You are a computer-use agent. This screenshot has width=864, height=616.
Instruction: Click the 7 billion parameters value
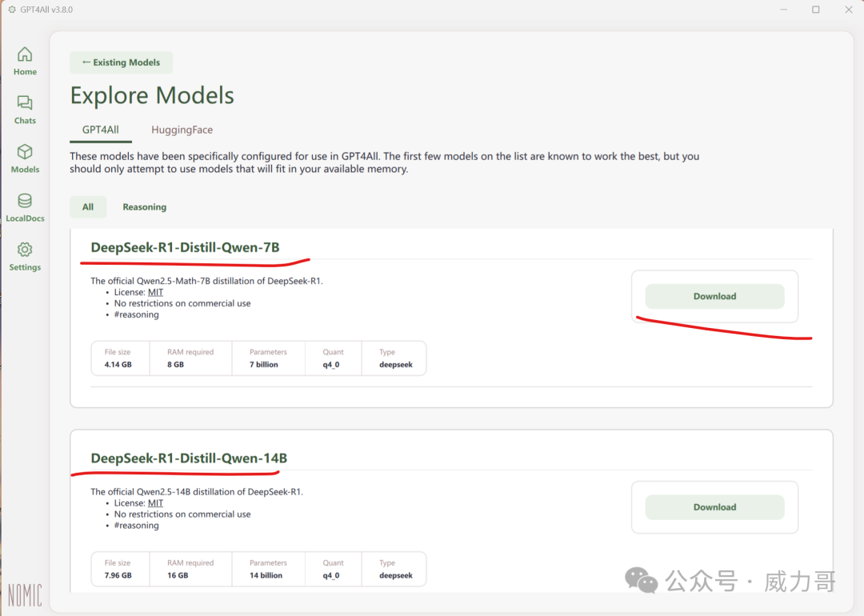(264, 365)
